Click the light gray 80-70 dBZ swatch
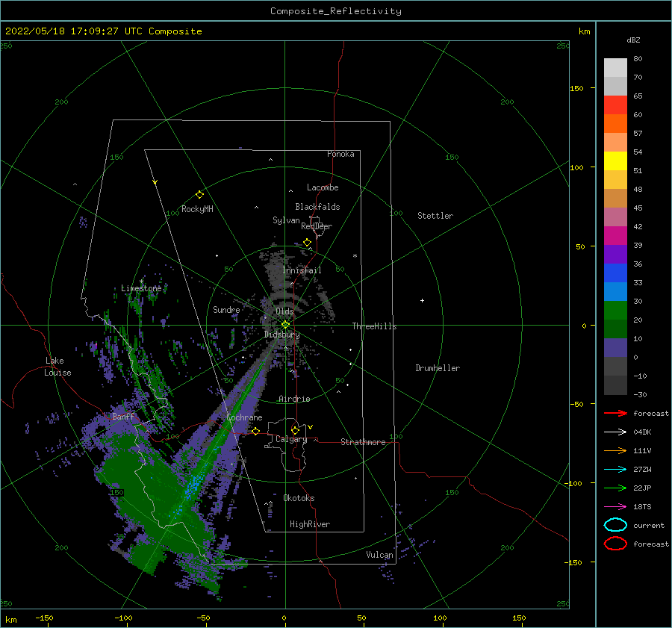 tap(615, 68)
